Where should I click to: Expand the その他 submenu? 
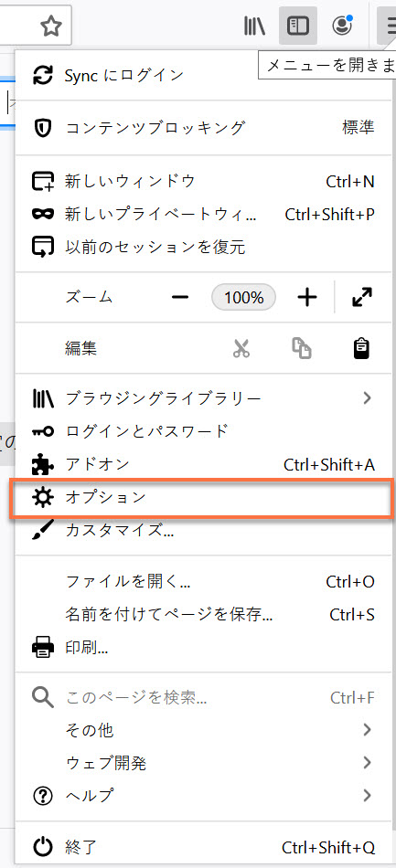pyautogui.click(x=205, y=730)
